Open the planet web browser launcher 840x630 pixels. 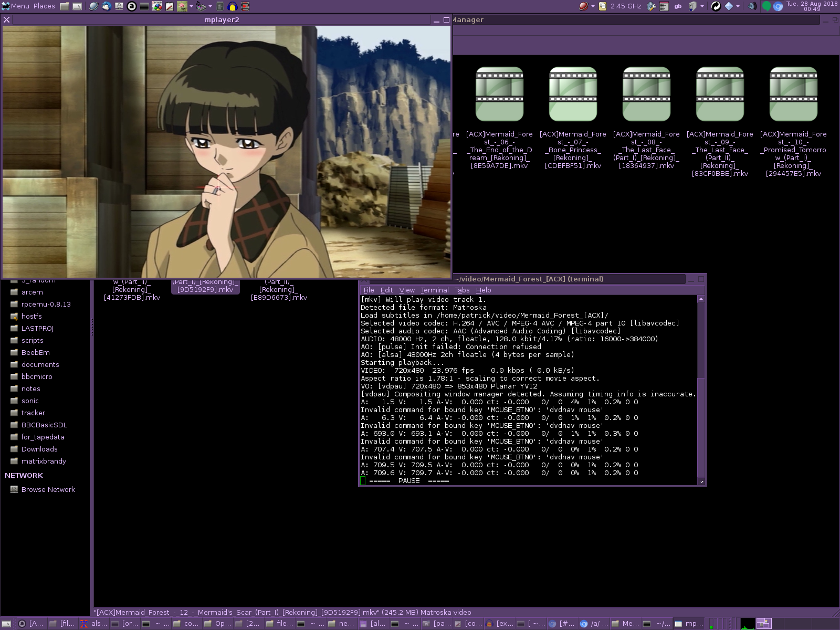(93, 6)
